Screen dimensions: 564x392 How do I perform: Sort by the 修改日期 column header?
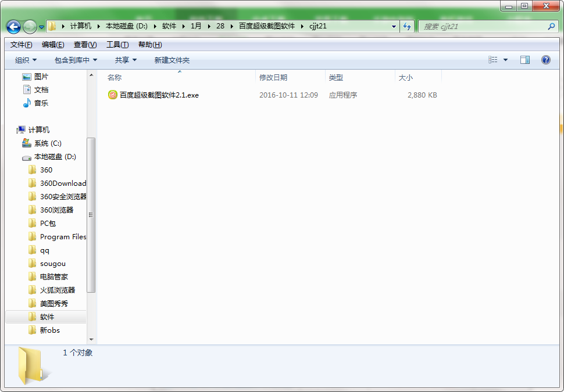[290, 77]
